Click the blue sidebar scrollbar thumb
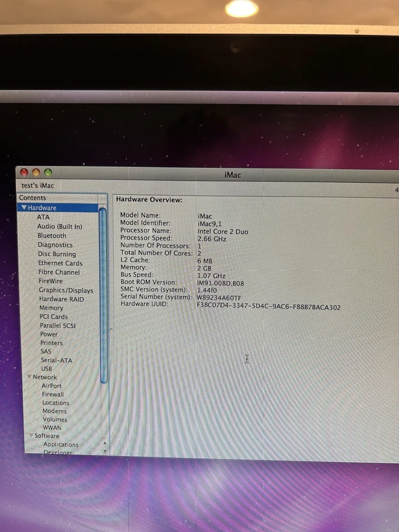Viewport: 399px width, 532px height. [x=103, y=295]
